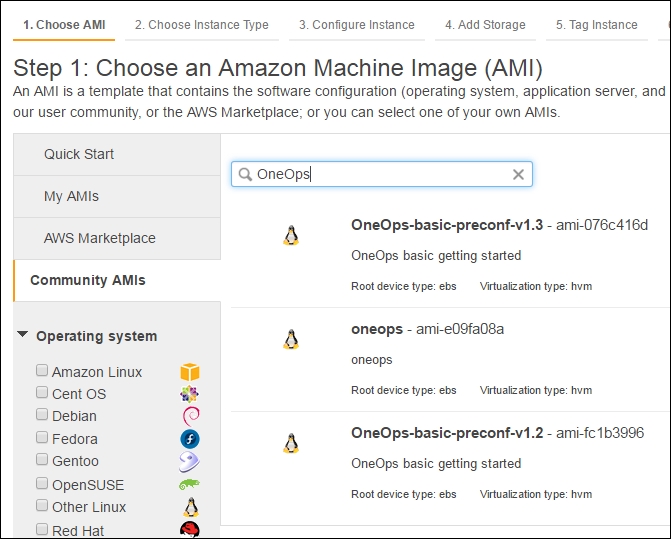The width and height of the screenshot is (671, 539).
Task: Click the search magnifier icon
Action: click(245, 174)
